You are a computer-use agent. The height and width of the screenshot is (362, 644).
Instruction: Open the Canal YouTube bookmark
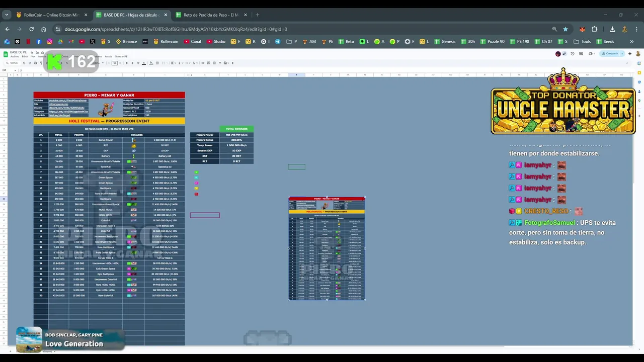[x=192, y=41]
